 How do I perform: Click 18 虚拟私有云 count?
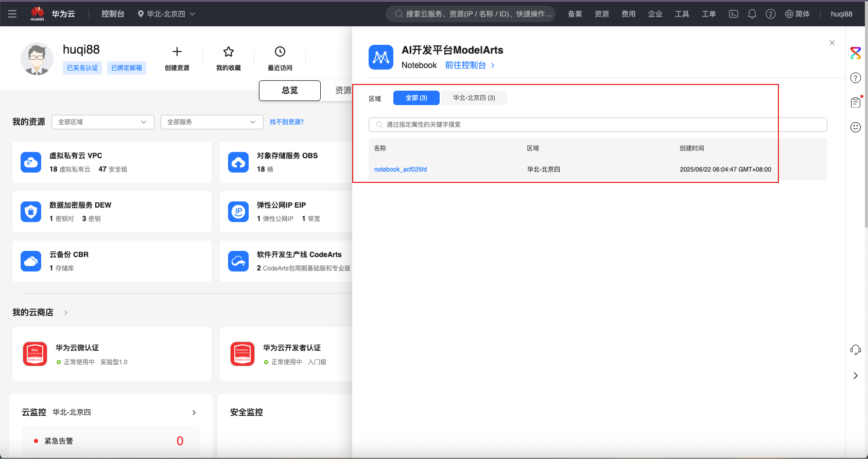[70, 169]
